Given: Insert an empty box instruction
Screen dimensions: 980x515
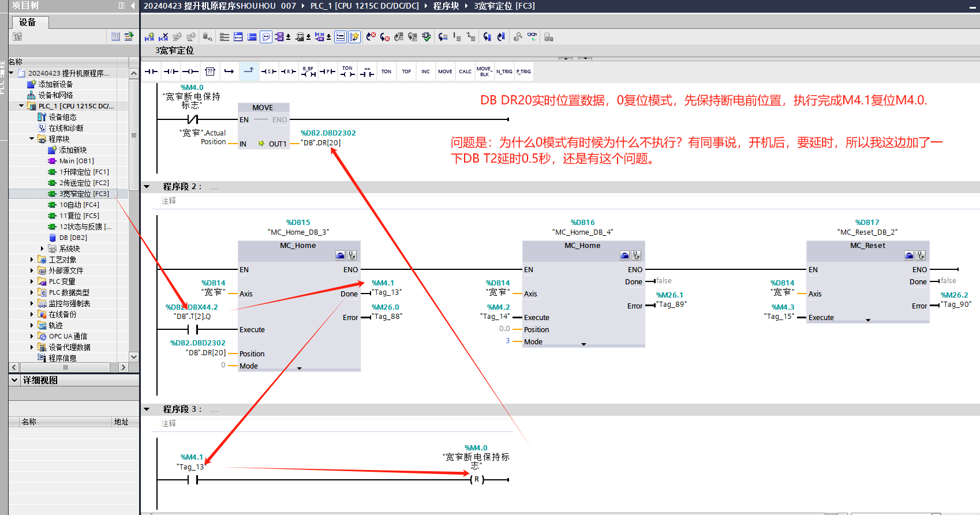Looking at the screenshot, I should tap(210, 72).
